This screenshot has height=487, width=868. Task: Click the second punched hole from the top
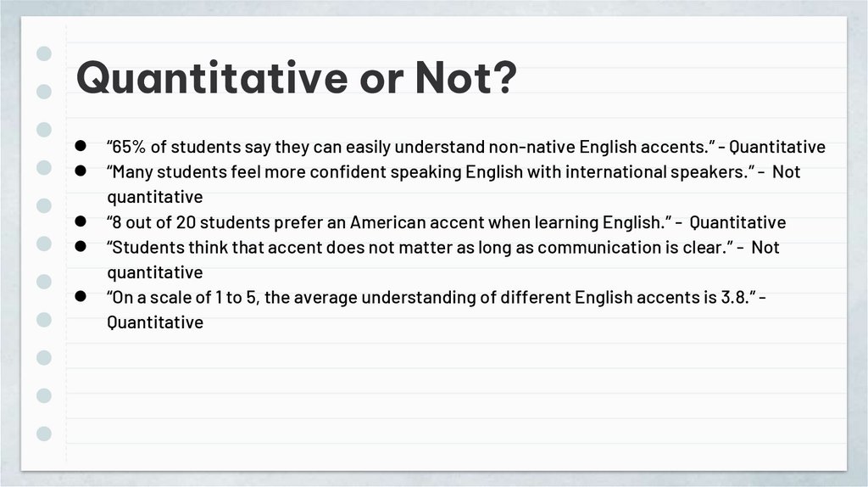[45, 92]
